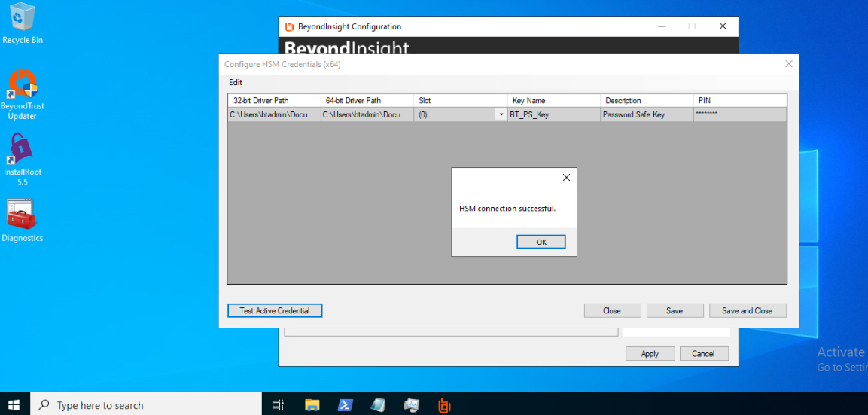Open File Explorer from taskbar

(312, 405)
